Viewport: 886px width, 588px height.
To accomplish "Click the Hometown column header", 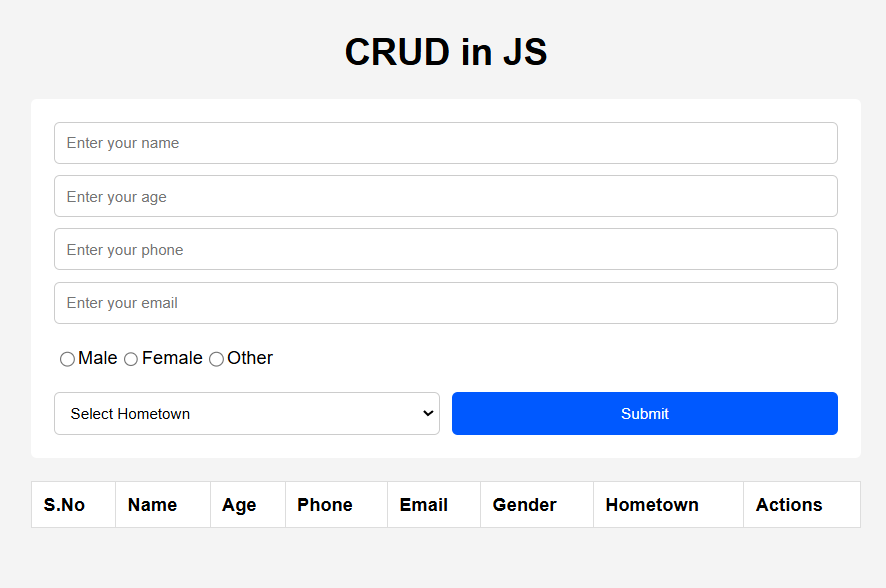I will tap(652, 505).
